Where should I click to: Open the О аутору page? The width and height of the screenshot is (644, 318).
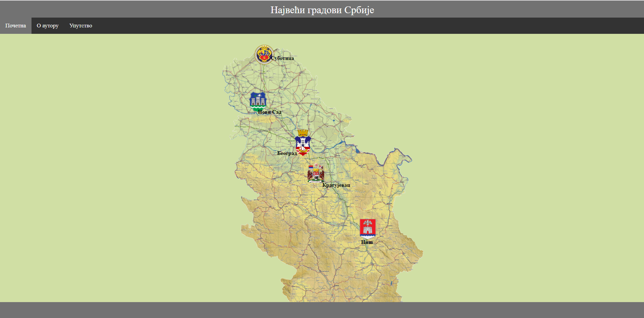tap(48, 26)
